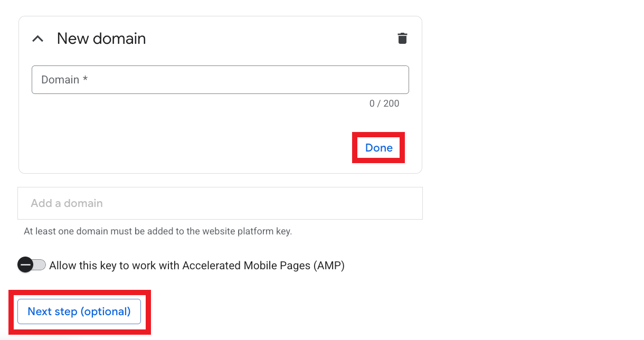Click the New domain section title
This screenshot has height=340, width=644.
101,38
